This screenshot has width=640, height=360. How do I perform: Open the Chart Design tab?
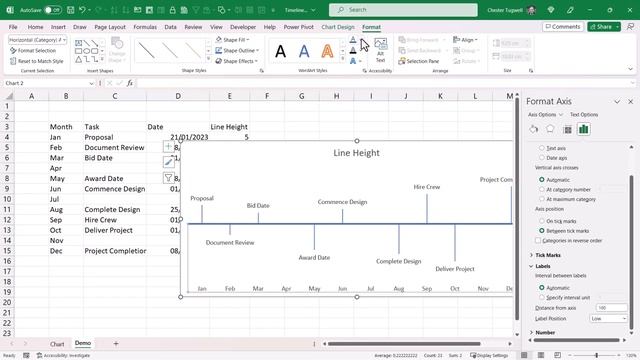(338, 27)
